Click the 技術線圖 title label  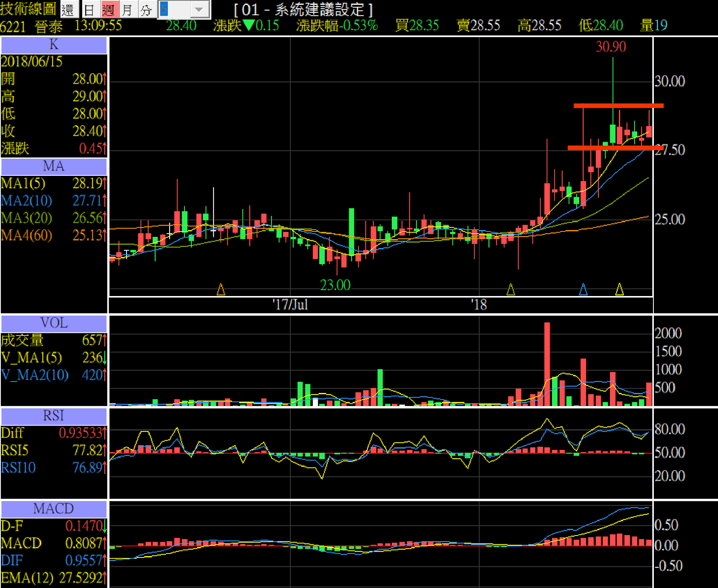(28, 9)
